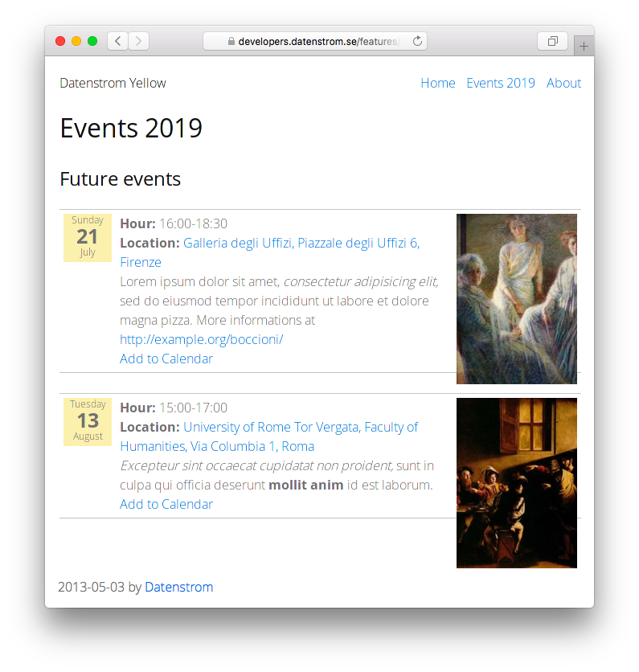Click the Sunday 21 July date badge
The image size is (639, 672).
pos(88,238)
